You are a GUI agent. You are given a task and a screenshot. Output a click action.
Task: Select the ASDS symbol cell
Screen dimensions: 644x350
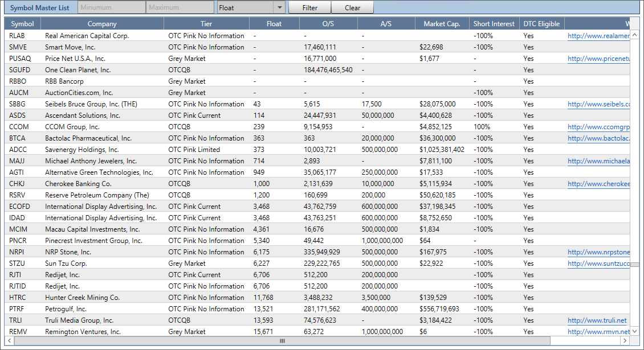coord(17,116)
